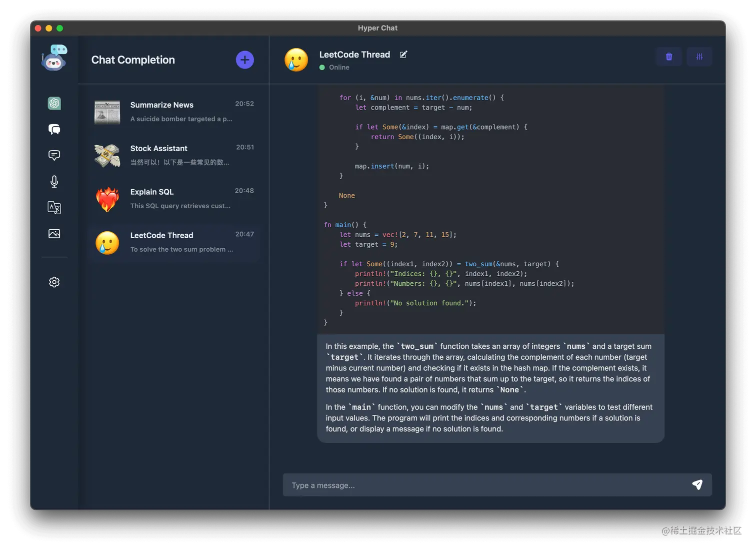
Task: Open the microphone audio section
Action: click(x=54, y=181)
